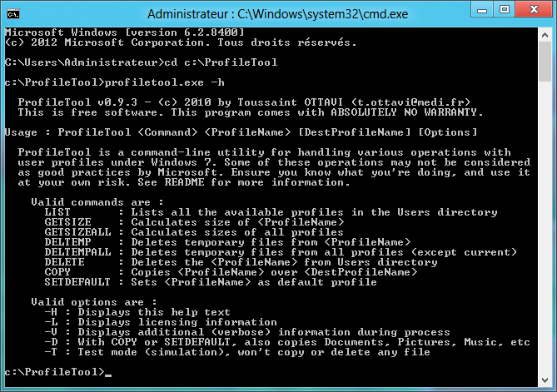557x392 pixels.
Task: Minimize the command prompt window
Action: click(482, 10)
